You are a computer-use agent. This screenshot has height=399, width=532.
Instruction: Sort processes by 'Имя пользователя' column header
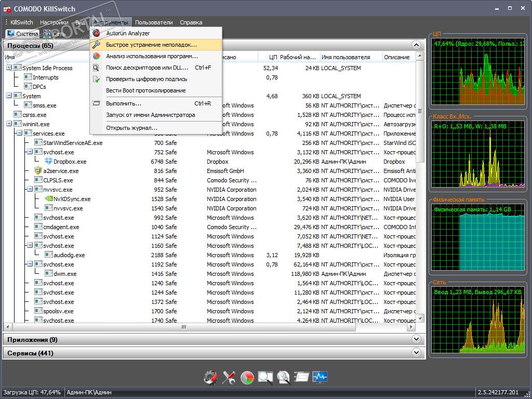(345, 57)
